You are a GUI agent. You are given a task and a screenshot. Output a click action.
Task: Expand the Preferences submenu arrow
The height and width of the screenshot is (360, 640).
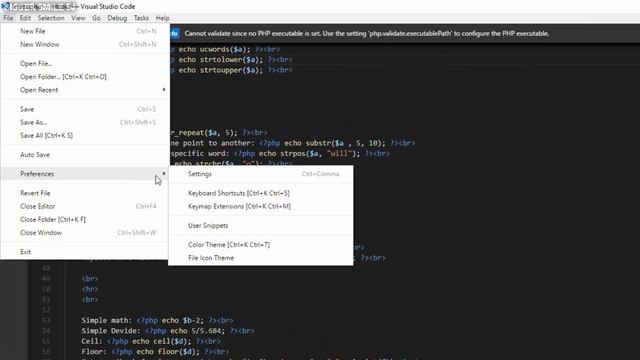(x=164, y=173)
